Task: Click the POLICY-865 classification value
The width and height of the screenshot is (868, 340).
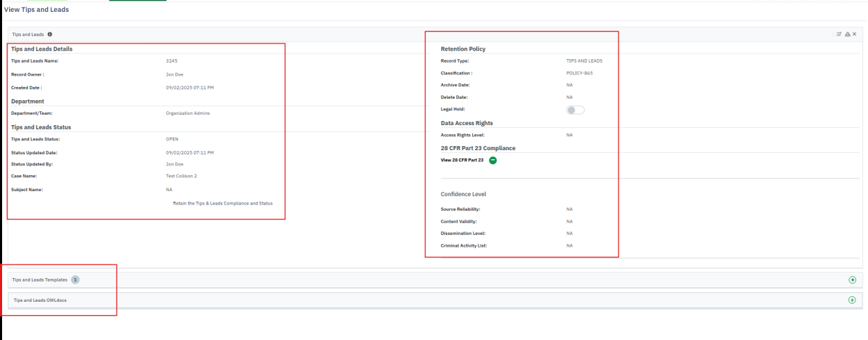Action: (x=579, y=73)
